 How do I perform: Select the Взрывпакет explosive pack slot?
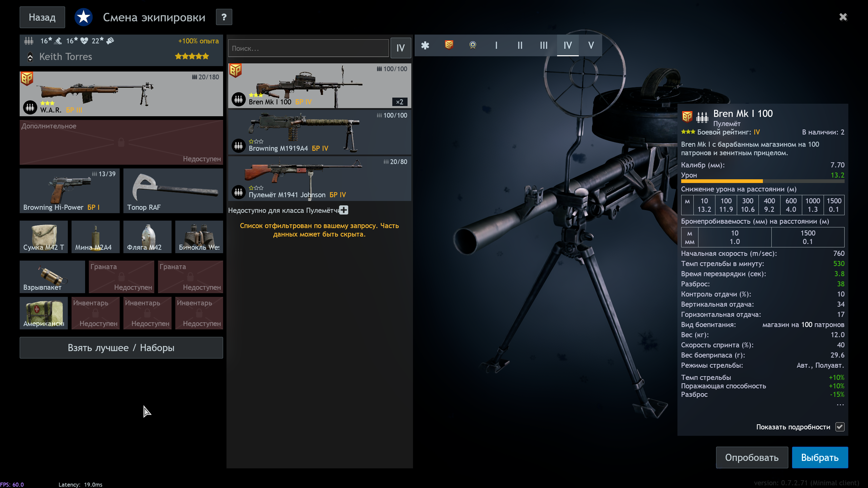tap(52, 277)
